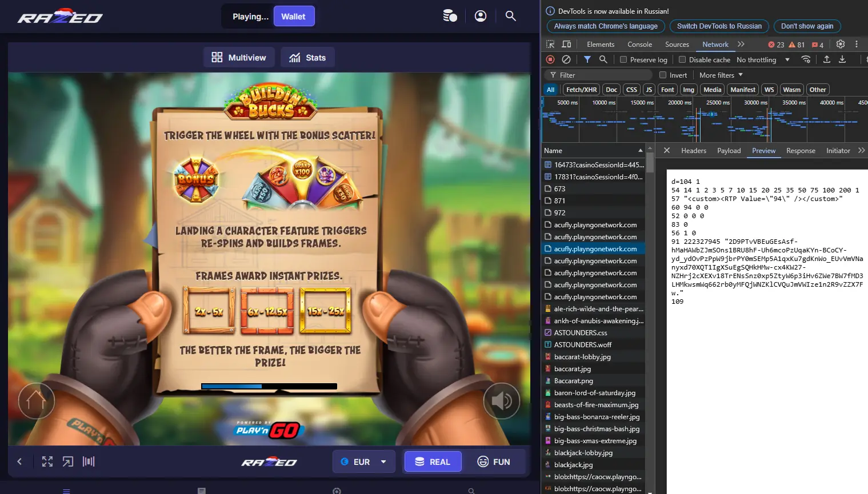This screenshot has height=494, width=868.
Task: Switch to the Response tab
Action: (801, 150)
